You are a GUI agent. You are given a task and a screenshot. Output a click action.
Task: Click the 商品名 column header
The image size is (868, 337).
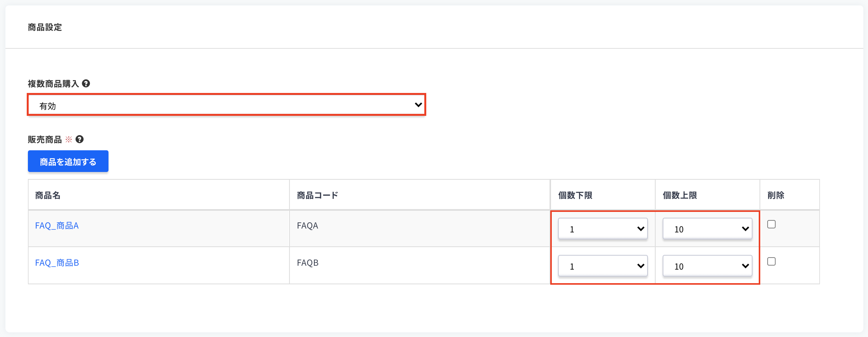pos(48,195)
